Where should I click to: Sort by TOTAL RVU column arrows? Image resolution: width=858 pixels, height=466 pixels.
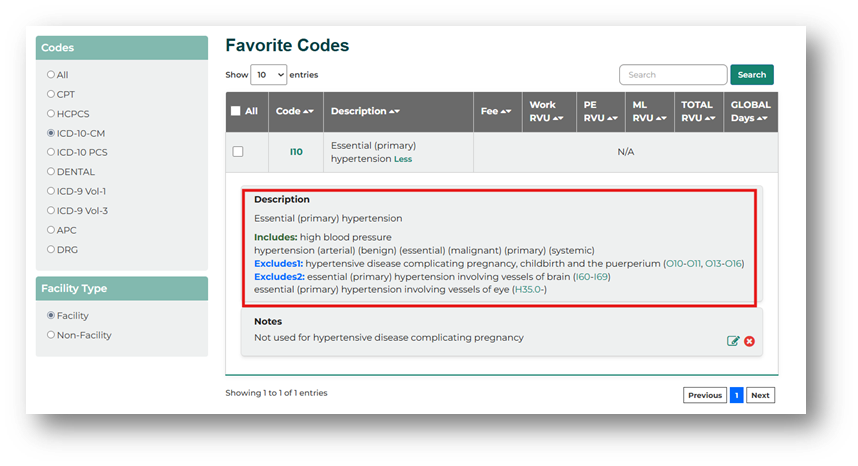pyautogui.click(x=707, y=118)
